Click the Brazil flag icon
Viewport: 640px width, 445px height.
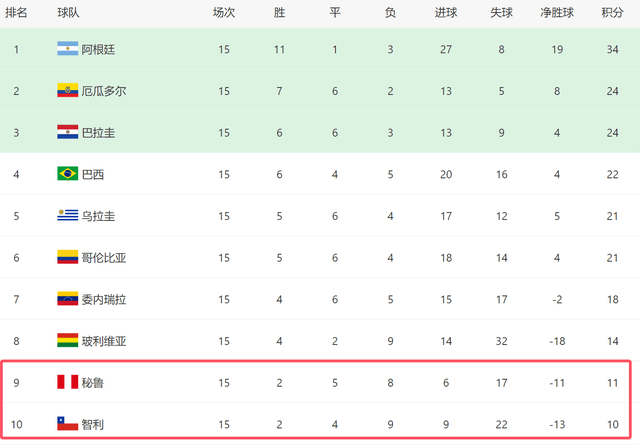pyautogui.click(x=67, y=174)
